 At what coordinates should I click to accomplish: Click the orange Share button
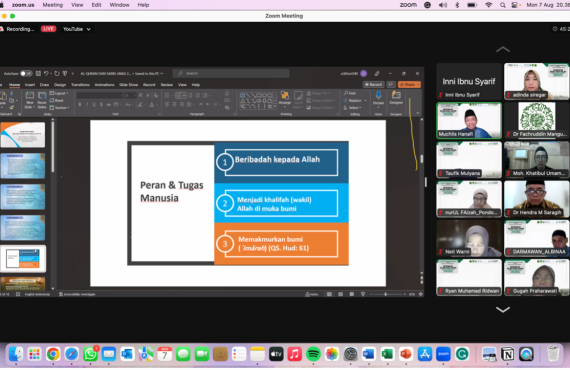tap(410, 84)
